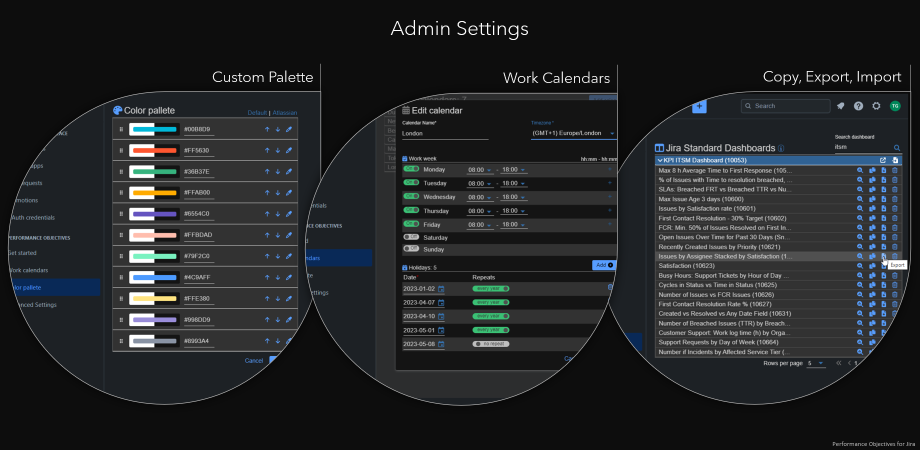This screenshot has height=450, width=920.
Task: Move the #FF5630 color row down
Action: click(x=278, y=150)
